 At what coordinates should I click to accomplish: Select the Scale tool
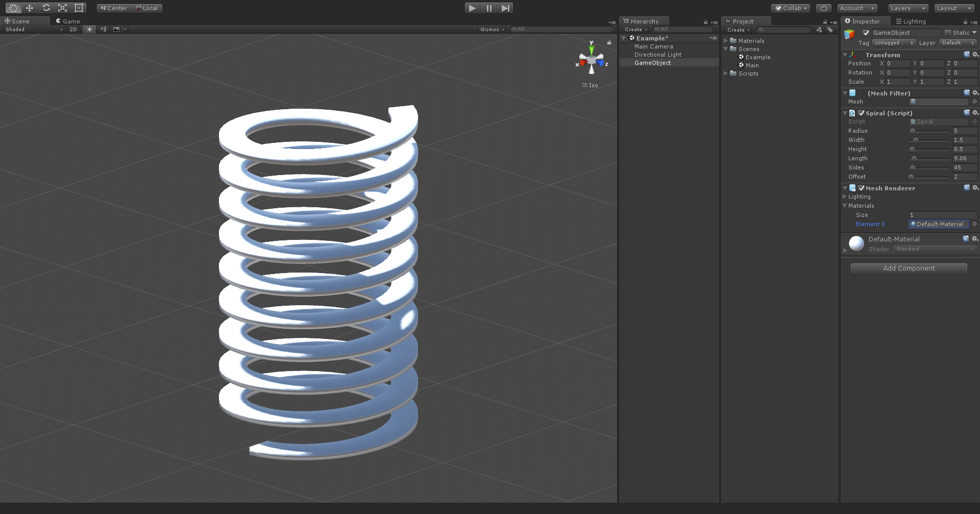(x=62, y=8)
